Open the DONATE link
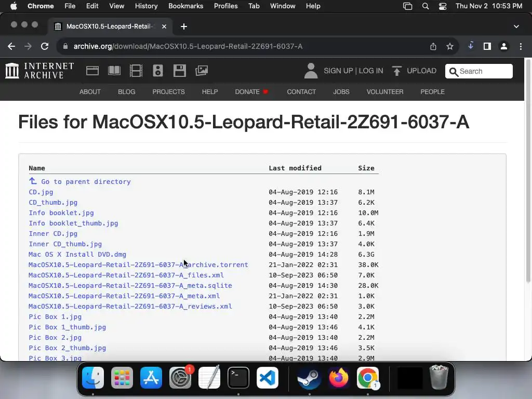This screenshot has height=399, width=532. coord(247,92)
